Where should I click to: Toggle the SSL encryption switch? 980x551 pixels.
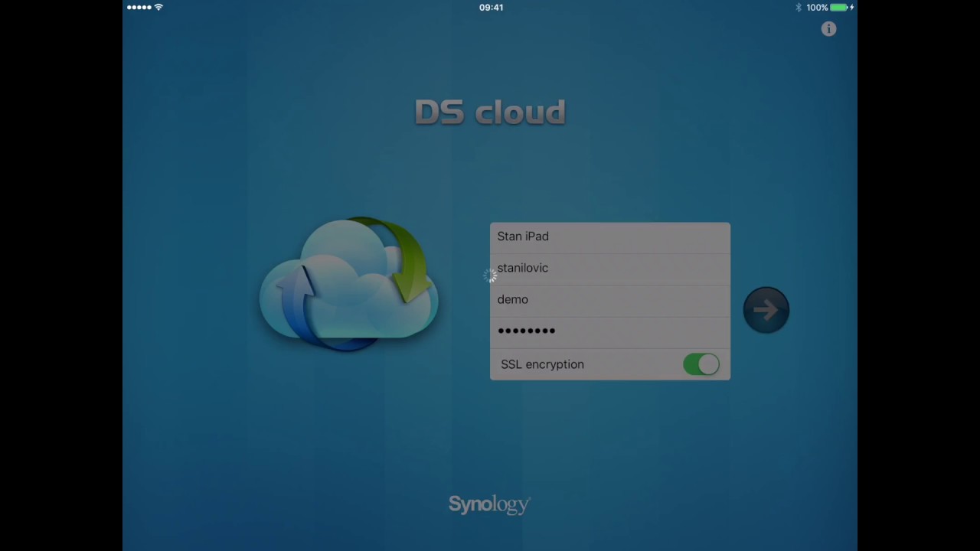click(x=701, y=364)
